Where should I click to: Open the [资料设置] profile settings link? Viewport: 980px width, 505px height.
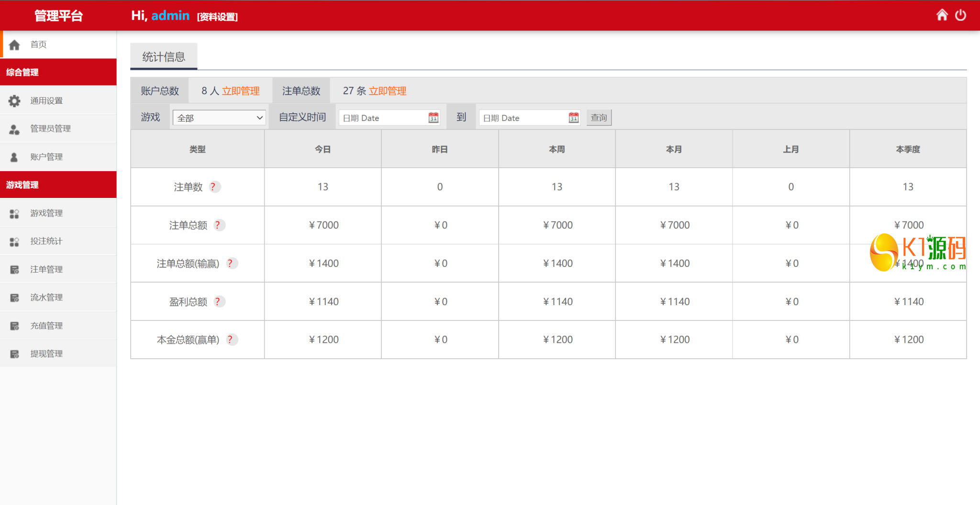pos(217,17)
